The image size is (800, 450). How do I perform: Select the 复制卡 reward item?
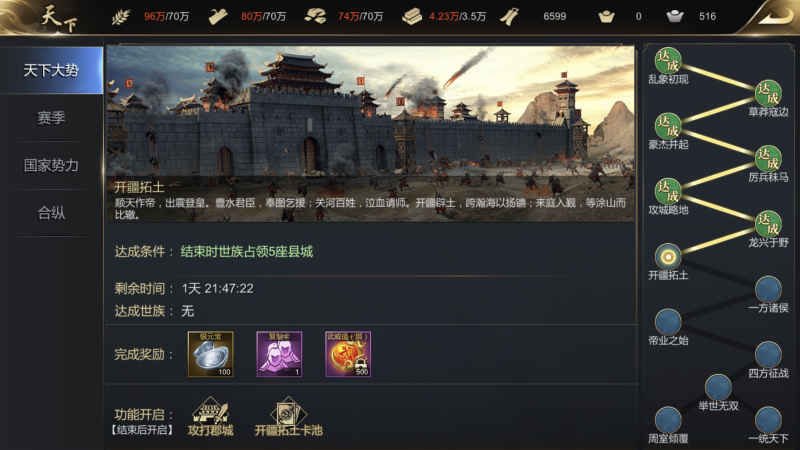(x=279, y=354)
